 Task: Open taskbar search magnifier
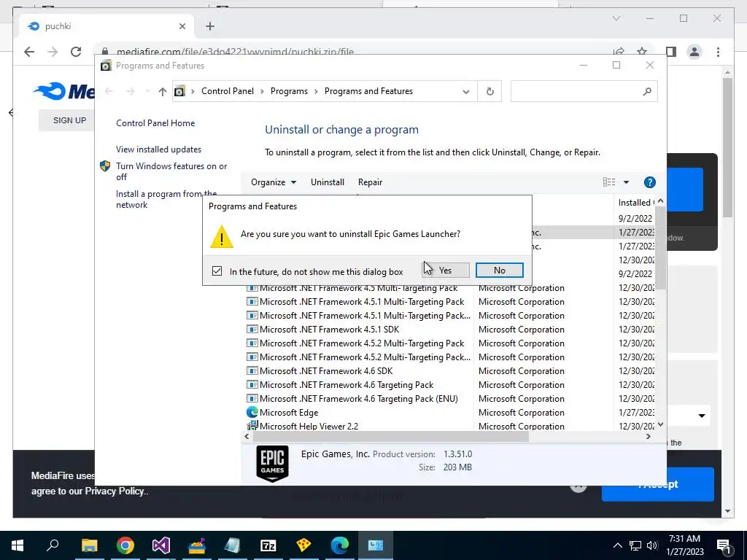click(x=53, y=545)
